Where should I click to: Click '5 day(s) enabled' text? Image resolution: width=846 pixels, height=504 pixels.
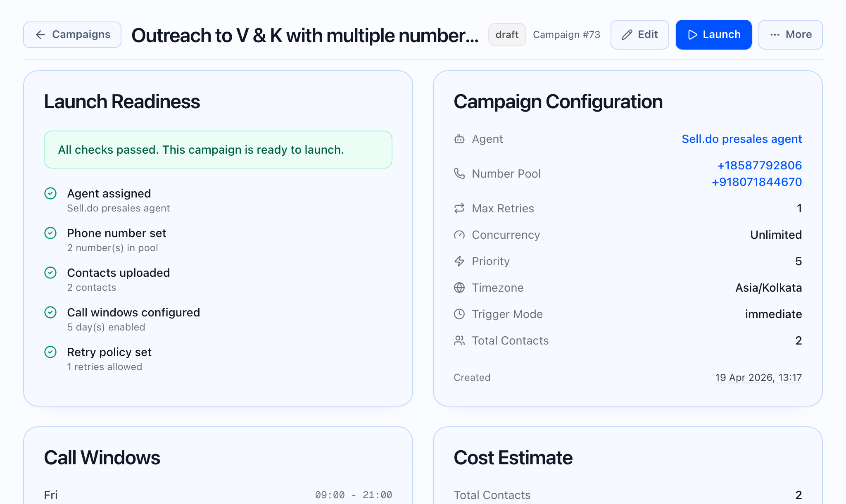[106, 327]
